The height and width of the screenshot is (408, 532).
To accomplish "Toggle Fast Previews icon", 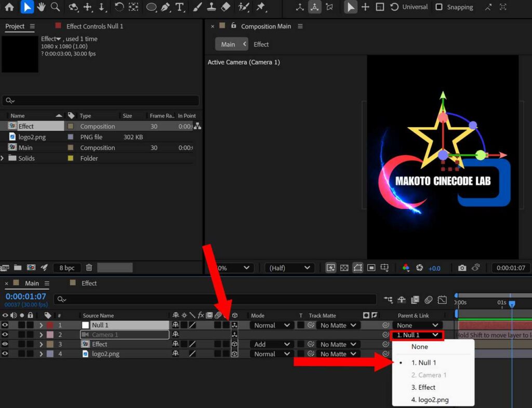I will click(330, 268).
